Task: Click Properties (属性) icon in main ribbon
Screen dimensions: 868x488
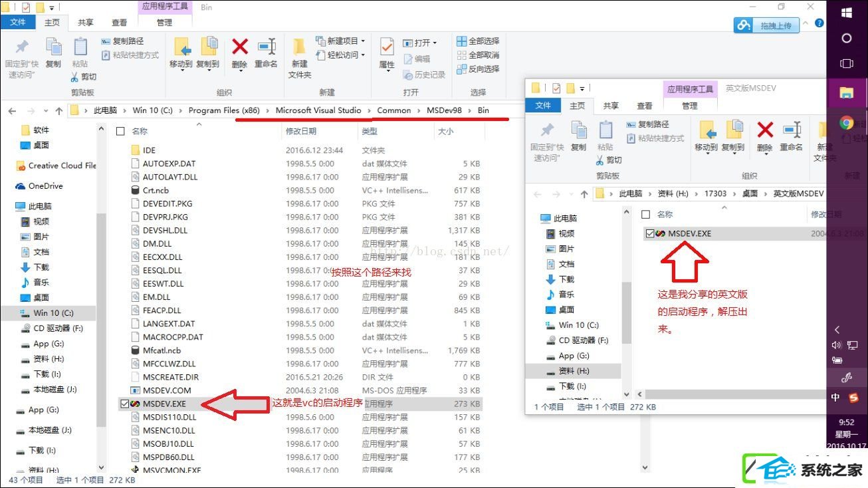Action: (387, 48)
